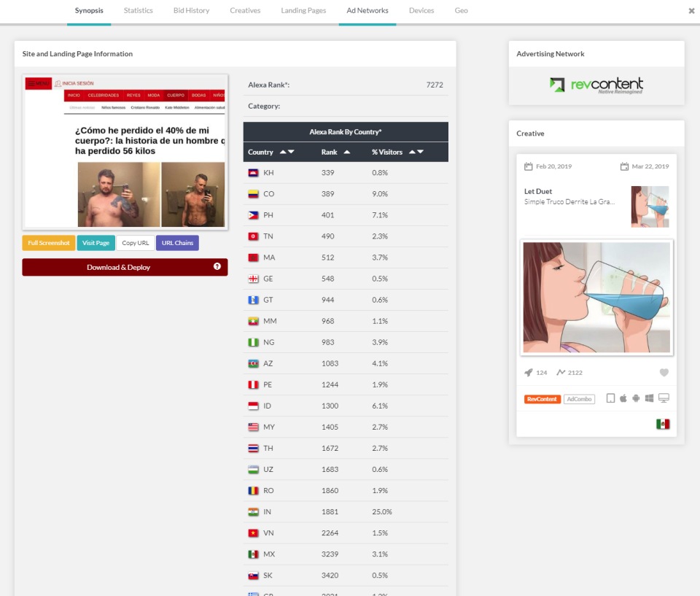Viewport: 700px width, 596px height.
Task: Select the Apple platform icon
Action: point(623,398)
